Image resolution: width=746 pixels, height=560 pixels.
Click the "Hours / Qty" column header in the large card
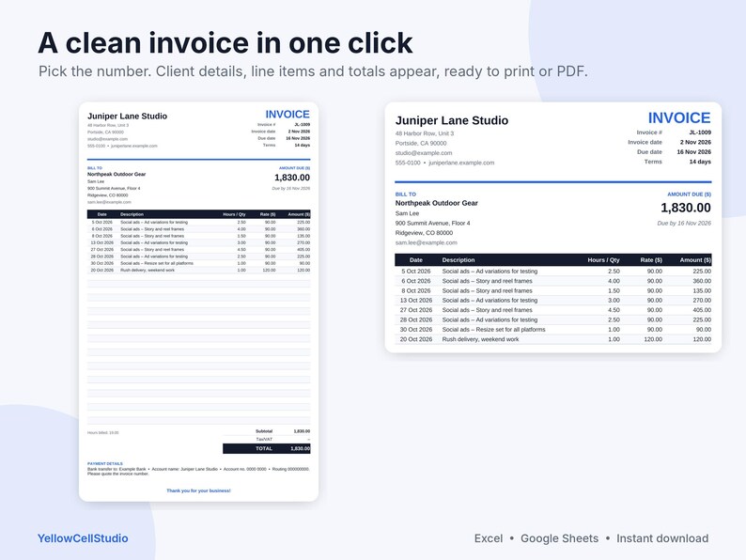(603, 259)
